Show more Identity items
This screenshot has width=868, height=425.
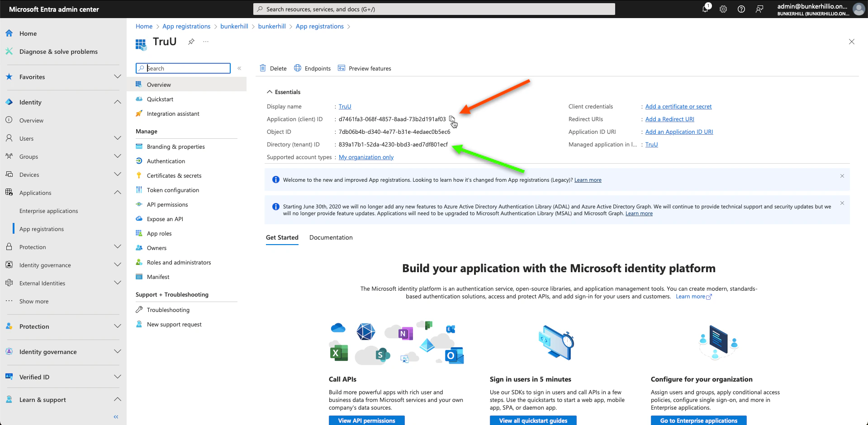coord(34,302)
